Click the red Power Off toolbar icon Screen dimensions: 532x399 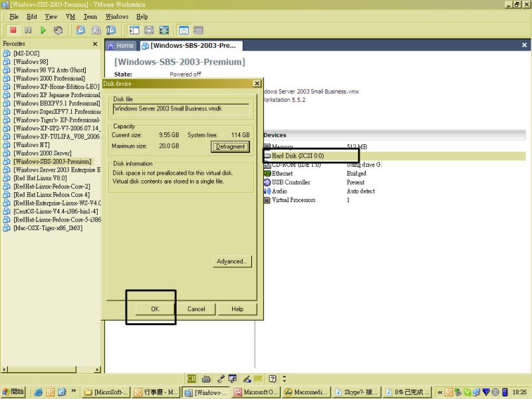tap(13, 30)
